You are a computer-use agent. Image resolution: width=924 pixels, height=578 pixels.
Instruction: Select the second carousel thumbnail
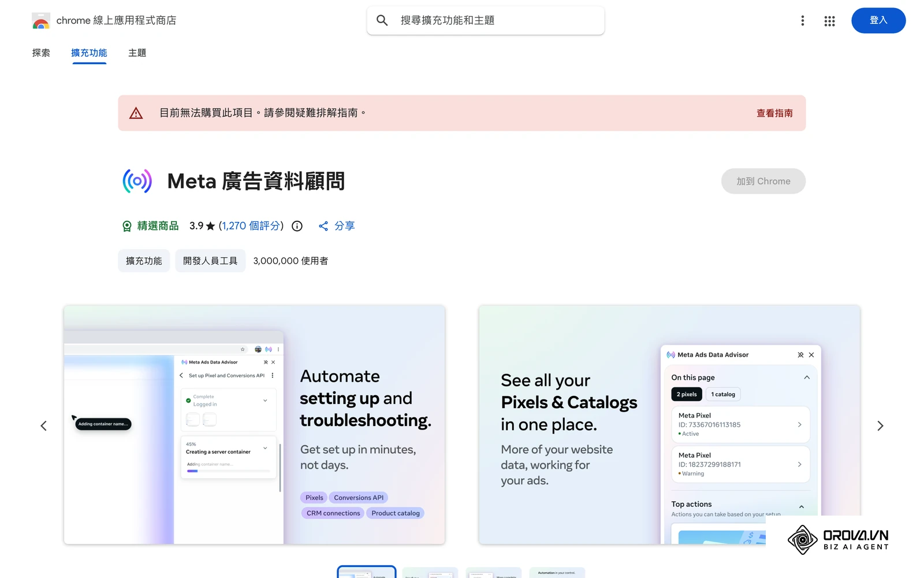tap(430, 573)
